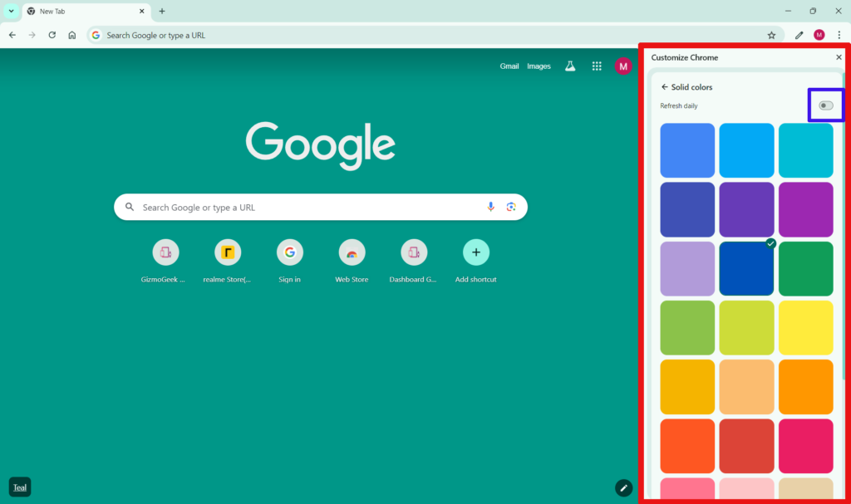Open the Google apps grid
The width and height of the screenshot is (851, 504).
[597, 66]
